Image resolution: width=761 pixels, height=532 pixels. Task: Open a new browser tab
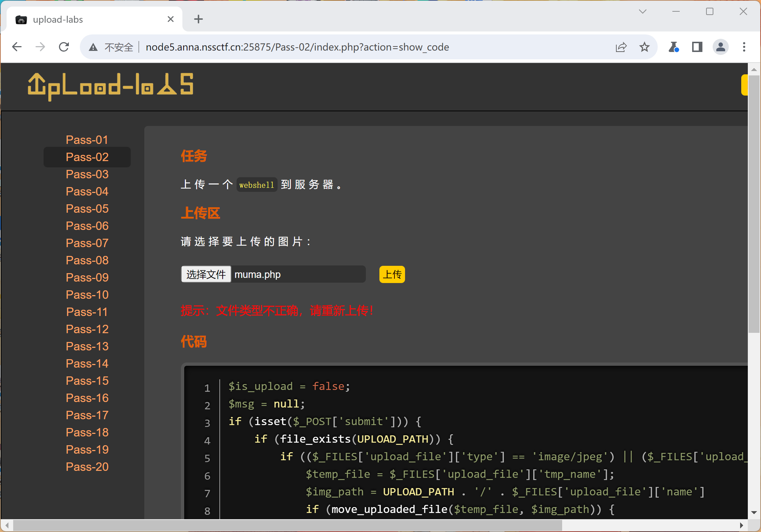click(x=198, y=19)
